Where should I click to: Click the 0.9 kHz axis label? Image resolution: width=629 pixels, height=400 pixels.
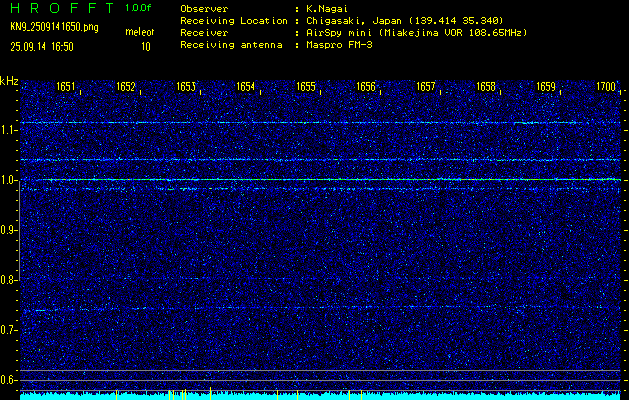click(7, 230)
